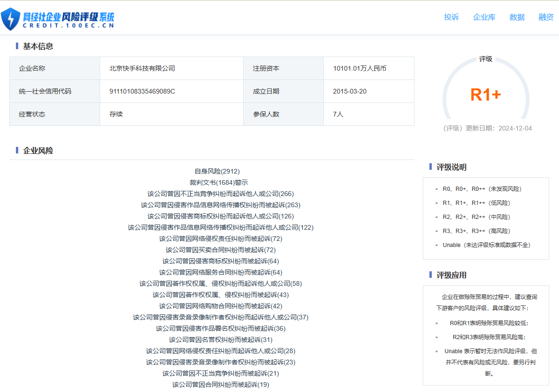Open the 投诉 navigation item
559x392 pixels.
tap(451, 17)
